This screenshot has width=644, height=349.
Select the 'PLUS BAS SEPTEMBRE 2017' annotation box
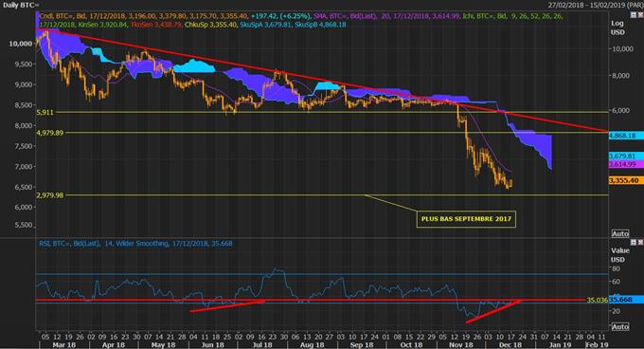[x=466, y=219]
